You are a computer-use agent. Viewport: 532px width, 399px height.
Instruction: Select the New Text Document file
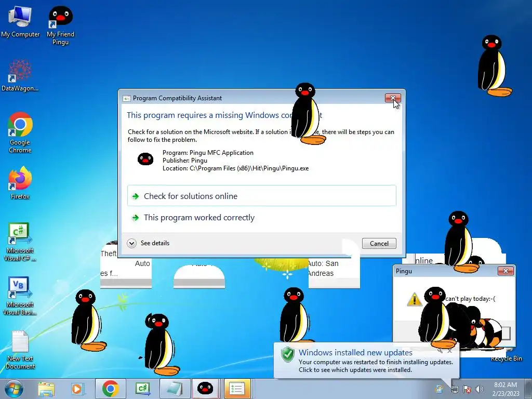point(20,350)
